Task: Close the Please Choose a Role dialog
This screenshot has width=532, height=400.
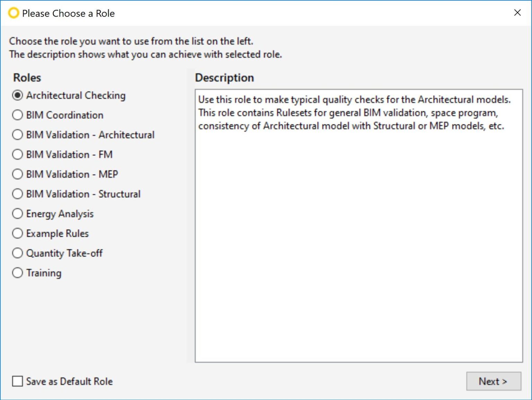Action: click(x=517, y=13)
